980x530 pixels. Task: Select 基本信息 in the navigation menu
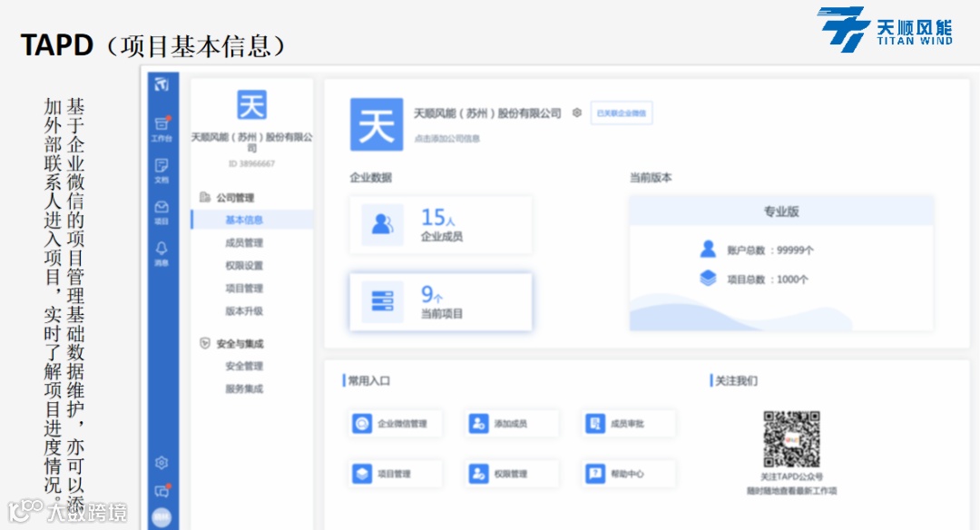pyautogui.click(x=251, y=220)
